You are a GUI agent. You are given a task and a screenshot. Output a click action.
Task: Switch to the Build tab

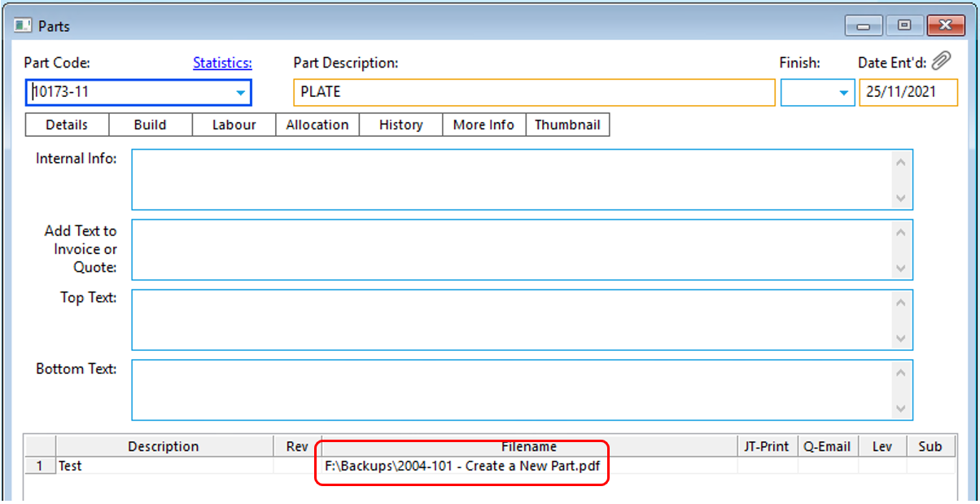tap(150, 125)
